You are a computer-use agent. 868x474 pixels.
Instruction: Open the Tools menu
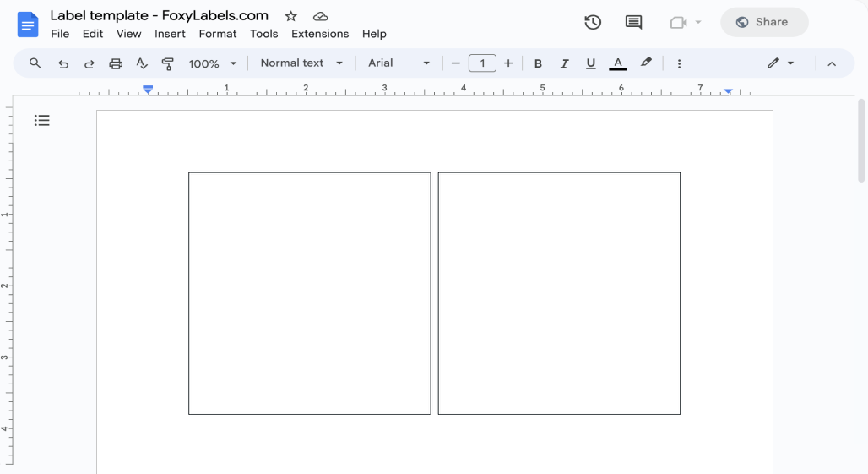pyautogui.click(x=264, y=34)
